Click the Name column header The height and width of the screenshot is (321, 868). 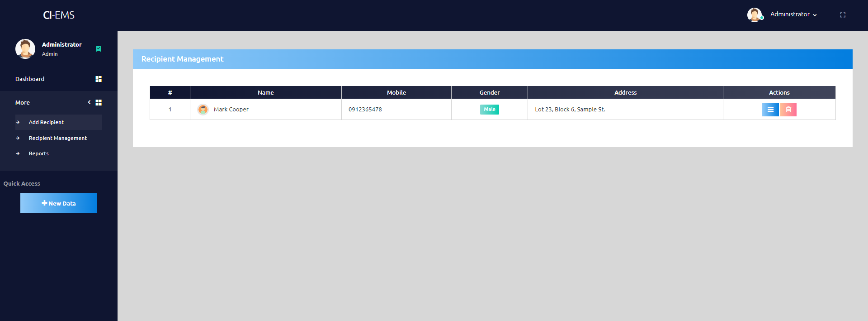pyautogui.click(x=266, y=92)
